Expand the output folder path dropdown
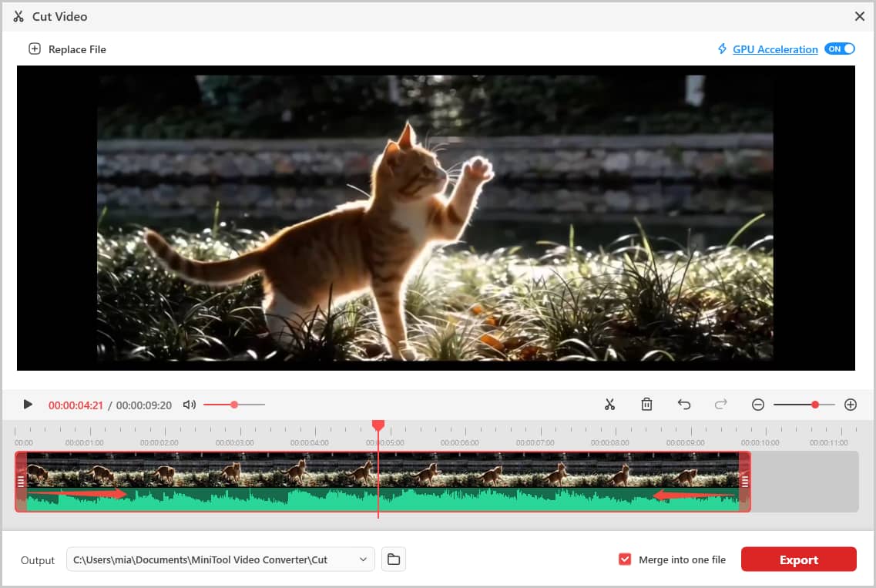Viewport: 876px width, 588px height. coord(363,559)
